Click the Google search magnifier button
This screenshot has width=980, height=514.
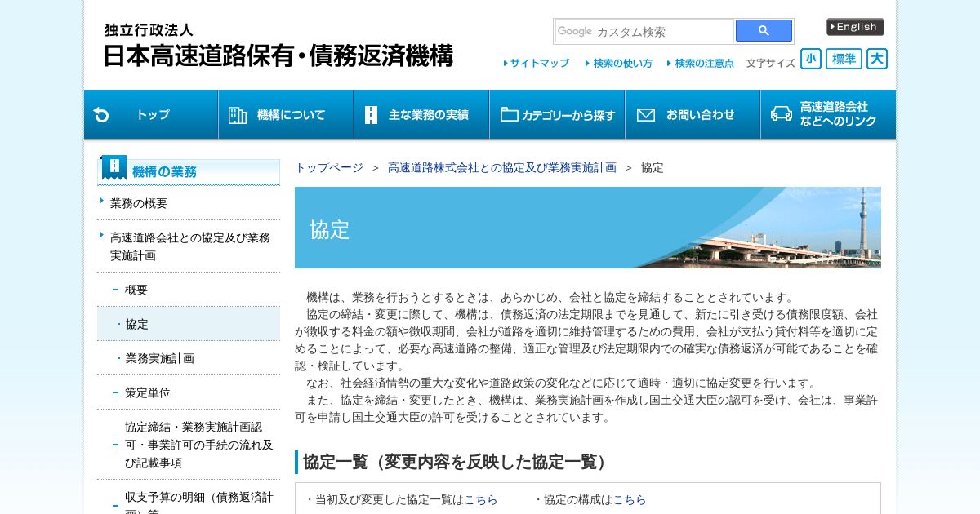[x=764, y=31]
